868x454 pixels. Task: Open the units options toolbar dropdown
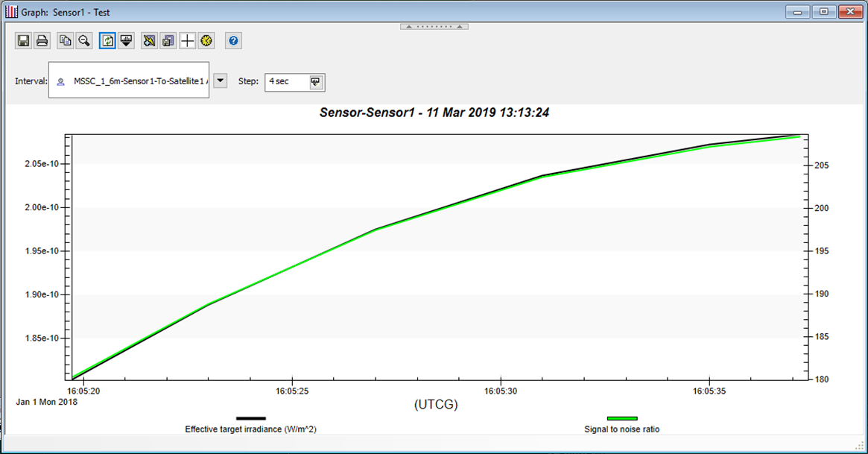click(126, 41)
